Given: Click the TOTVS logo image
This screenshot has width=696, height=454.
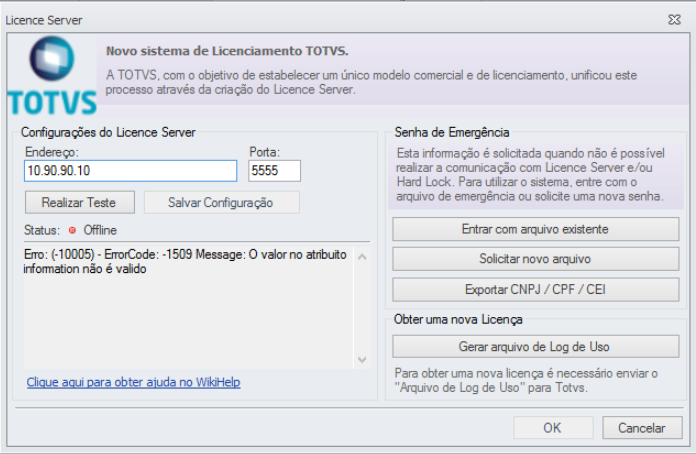Looking at the screenshot, I should (52, 76).
